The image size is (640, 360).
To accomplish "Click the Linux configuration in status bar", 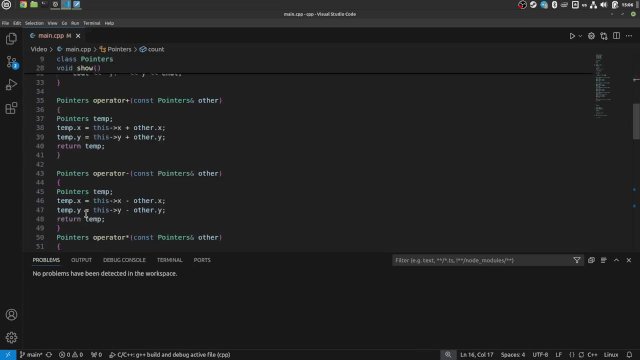I will coord(611,355).
